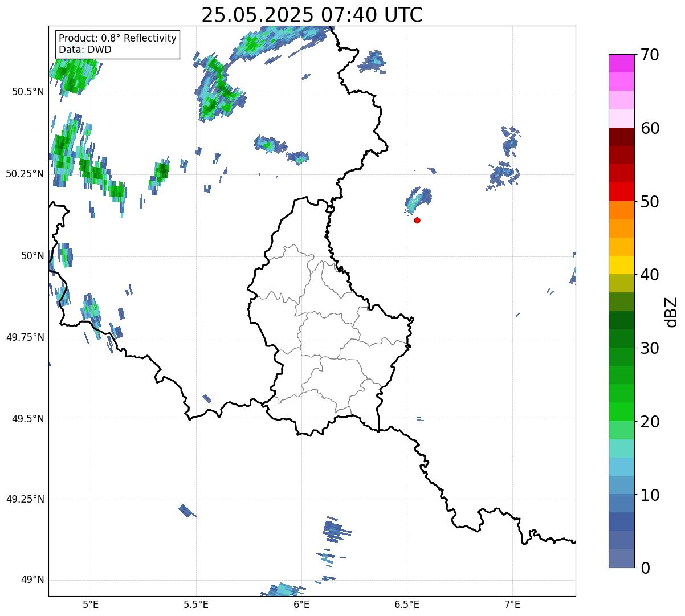Screen dimensions: 685x616
Task: Click the colorbar tick value 60
Action: 650,128
